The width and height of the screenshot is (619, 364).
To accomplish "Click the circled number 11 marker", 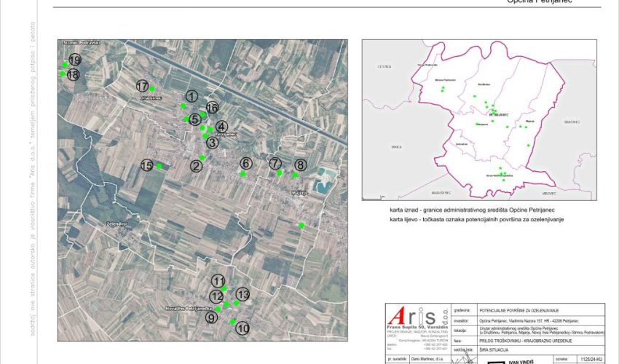I will pyautogui.click(x=218, y=281).
